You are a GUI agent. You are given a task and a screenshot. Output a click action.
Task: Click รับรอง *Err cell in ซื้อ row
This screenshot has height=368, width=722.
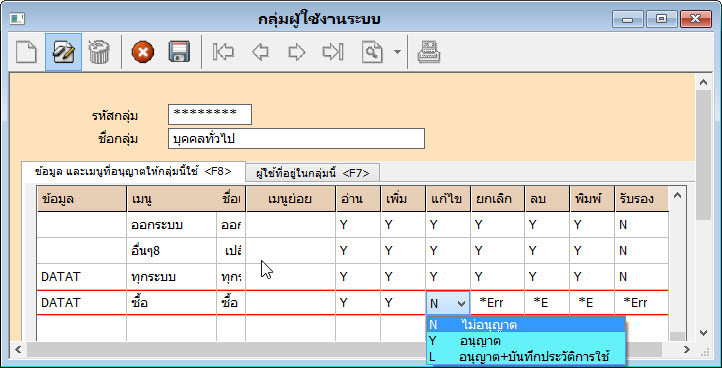point(641,303)
